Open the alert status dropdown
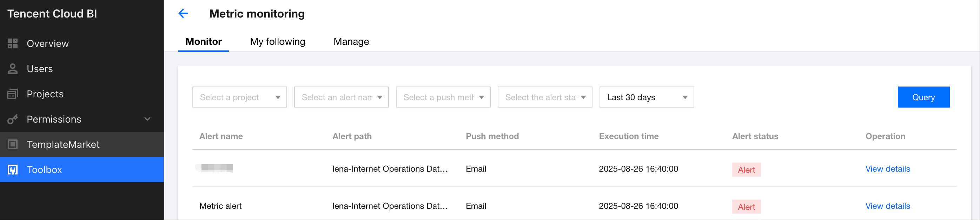 pos(545,97)
